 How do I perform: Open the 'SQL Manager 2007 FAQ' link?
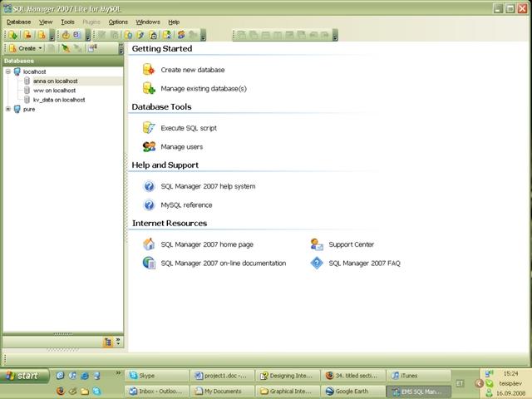[364, 264]
